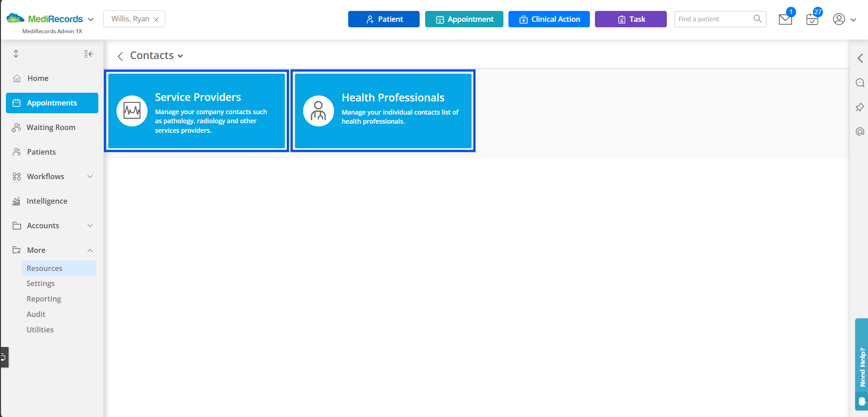Click the Clinical Action button
Image resolution: width=868 pixels, height=417 pixels.
pos(549,19)
